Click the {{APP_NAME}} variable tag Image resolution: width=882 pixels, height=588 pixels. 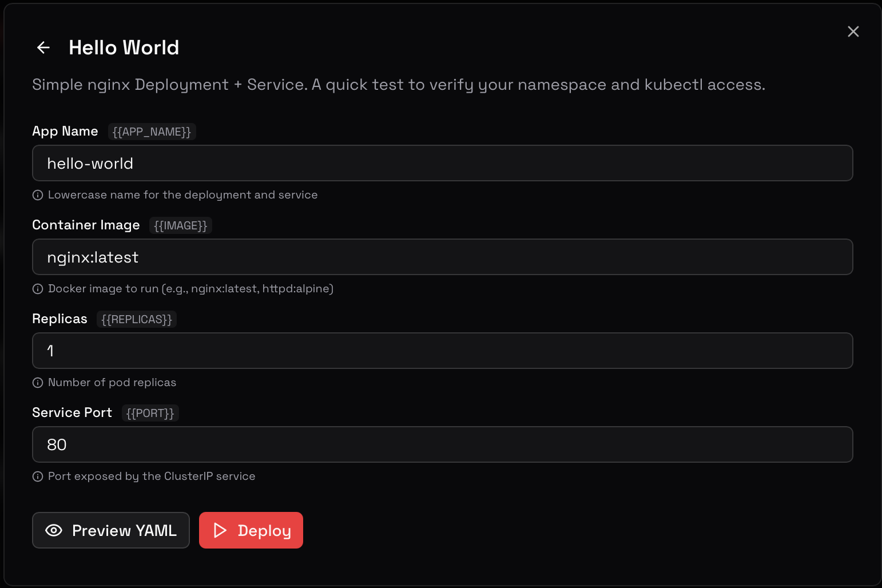pyautogui.click(x=152, y=132)
